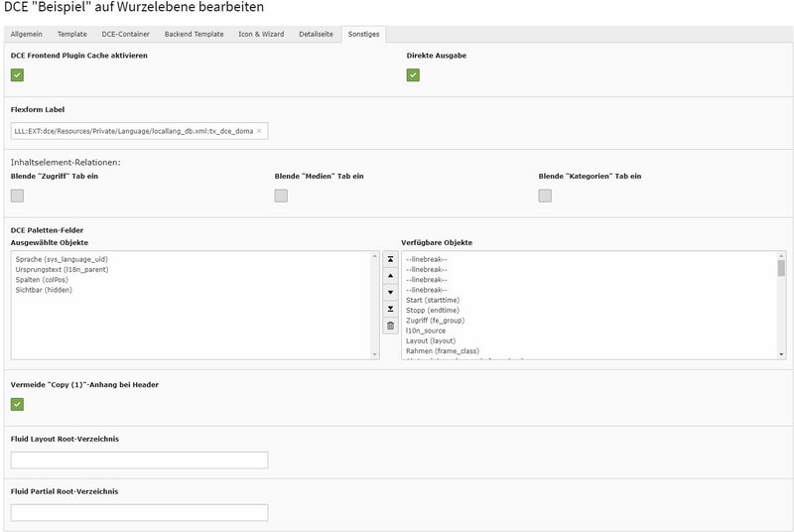
Task: Click scroll-down arrow of Verfügbare Objekte list
Action: coord(781,353)
